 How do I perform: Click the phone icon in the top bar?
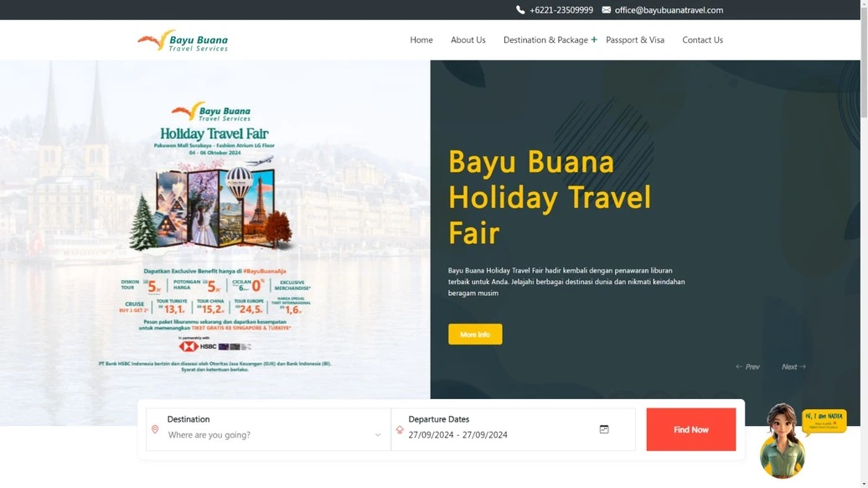pyautogui.click(x=520, y=9)
